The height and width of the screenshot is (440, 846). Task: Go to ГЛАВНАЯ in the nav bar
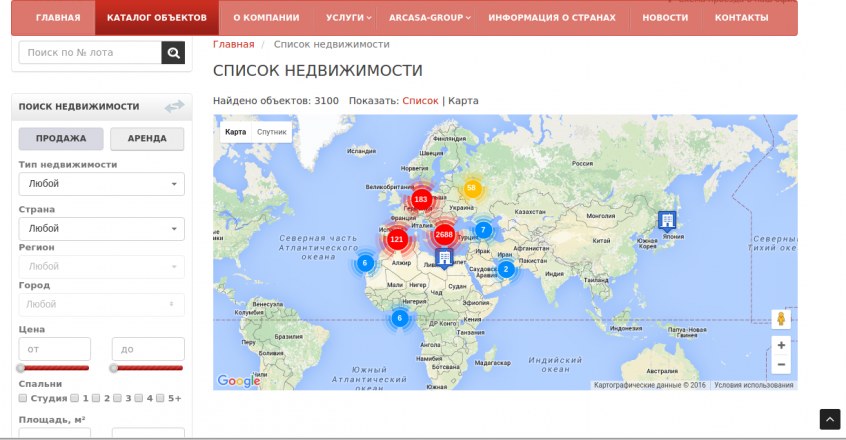(58, 18)
